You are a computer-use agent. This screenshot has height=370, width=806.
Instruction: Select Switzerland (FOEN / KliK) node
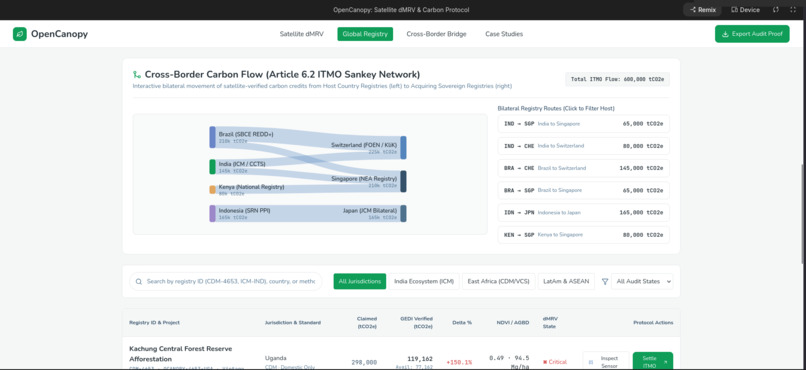coord(404,147)
